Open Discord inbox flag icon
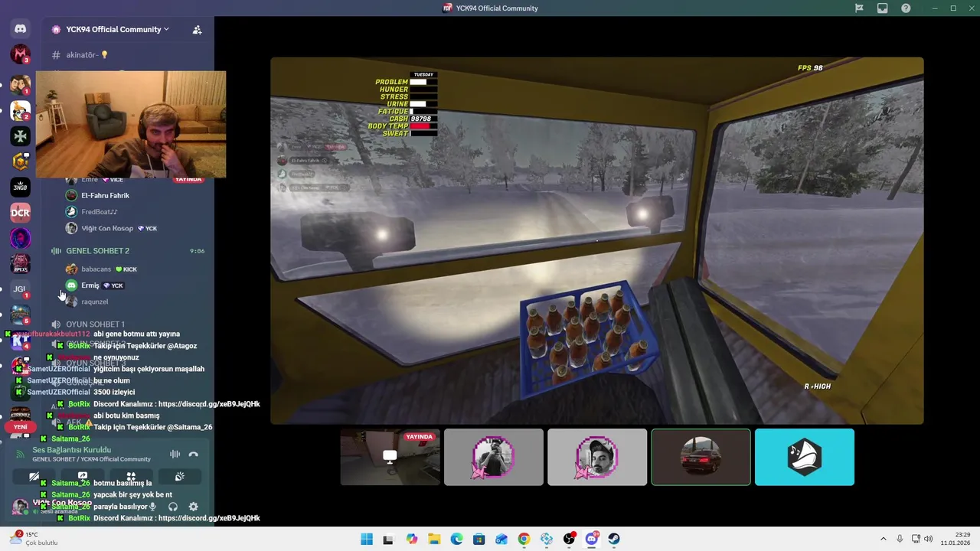 859,8
